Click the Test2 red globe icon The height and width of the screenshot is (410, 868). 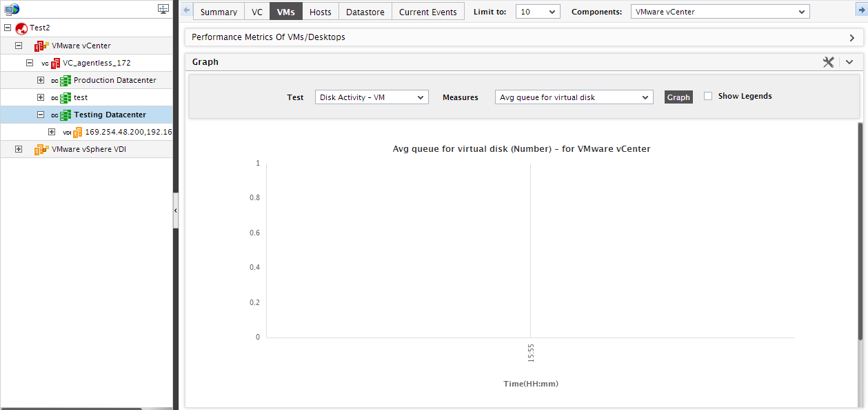(x=21, y=28)
